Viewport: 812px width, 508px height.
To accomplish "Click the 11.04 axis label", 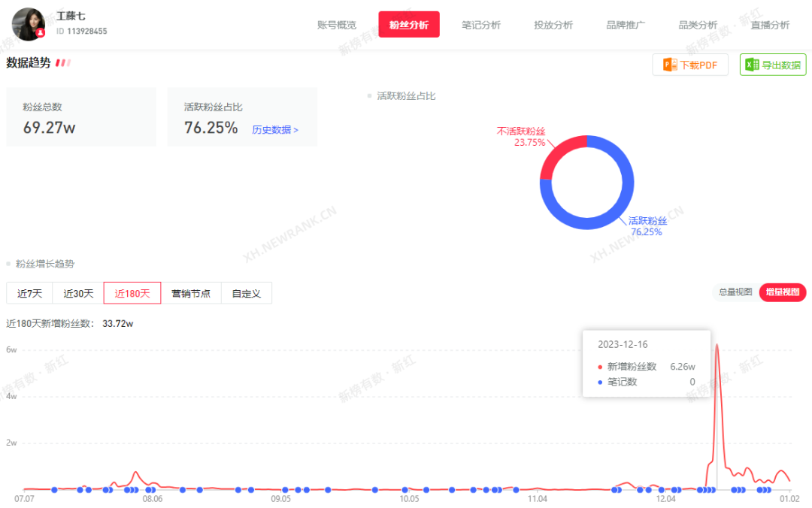I will (x=538, y=499).
